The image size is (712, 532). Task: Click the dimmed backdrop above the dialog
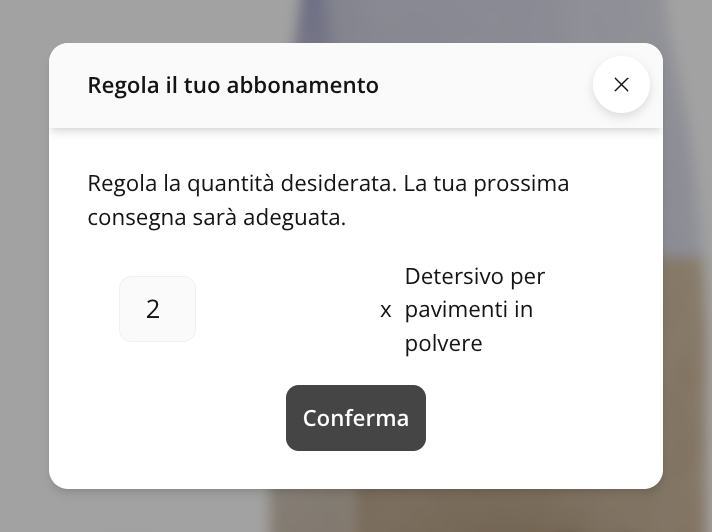pyautogui.click(x=356, y=20)
